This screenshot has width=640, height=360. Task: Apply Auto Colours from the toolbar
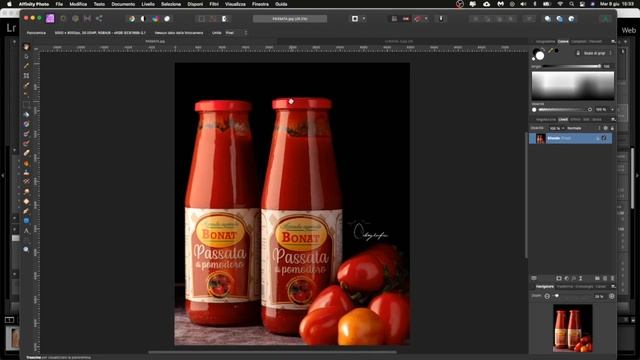click(156, 19)
